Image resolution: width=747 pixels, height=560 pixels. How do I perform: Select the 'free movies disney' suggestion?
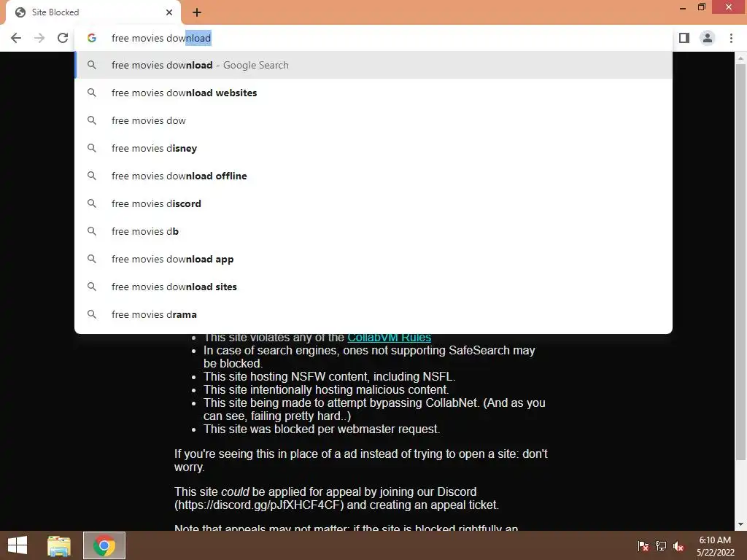[x=373, y=148]
